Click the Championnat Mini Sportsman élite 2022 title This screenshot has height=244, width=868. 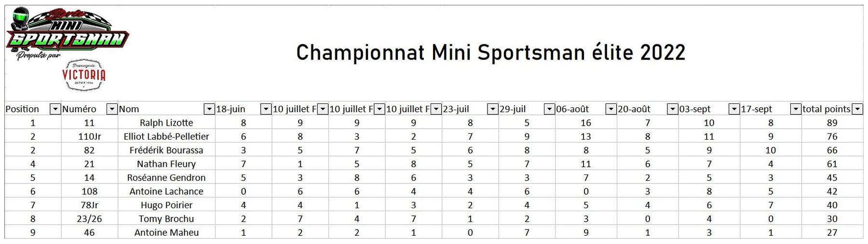coord(490,52)
